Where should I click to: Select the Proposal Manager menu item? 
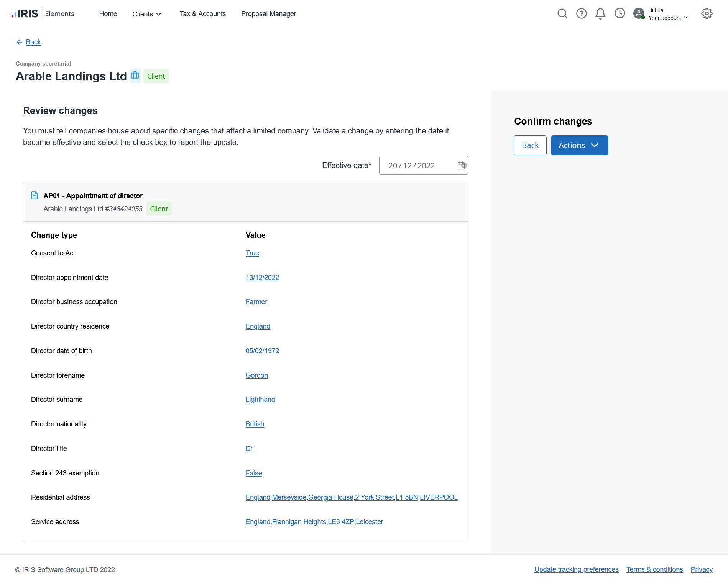click(268, 14)
